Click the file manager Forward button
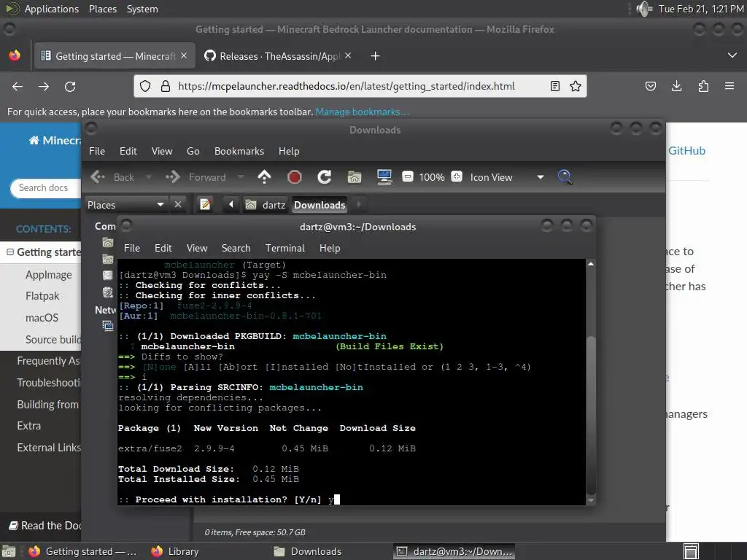This screenshot has height=560, width=747. pos(196,177)
